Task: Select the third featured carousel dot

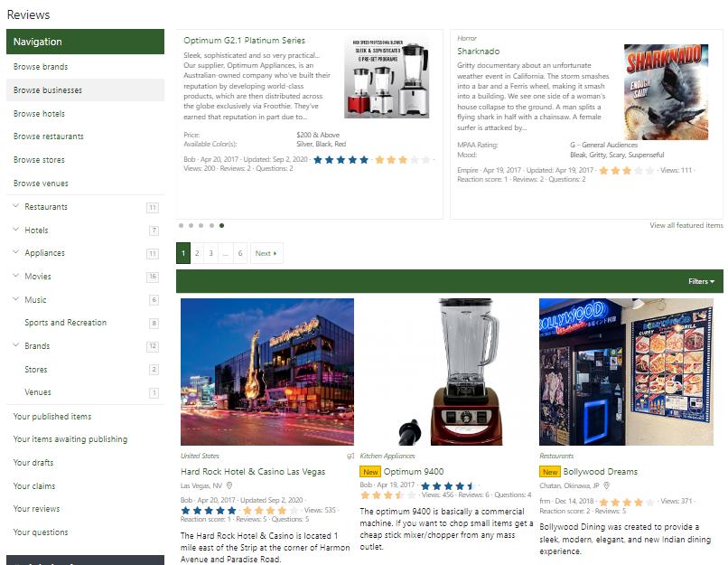Action: tap(201, 225)
